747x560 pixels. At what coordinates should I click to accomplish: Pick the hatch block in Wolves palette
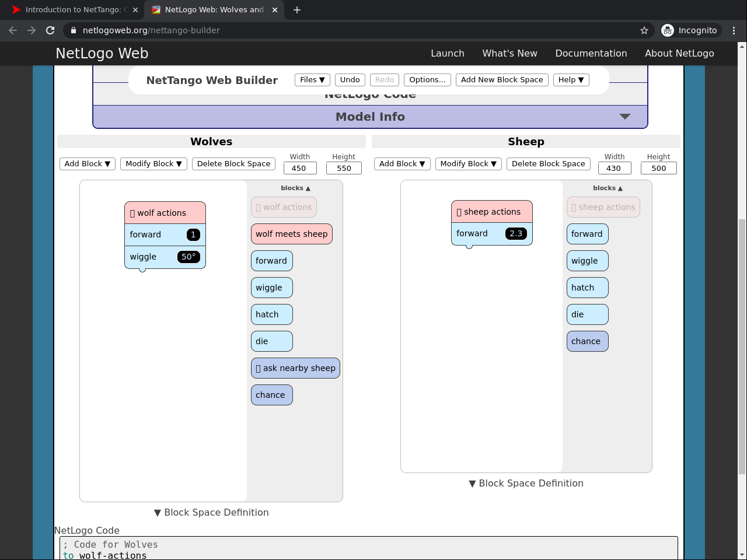[272, 314]
